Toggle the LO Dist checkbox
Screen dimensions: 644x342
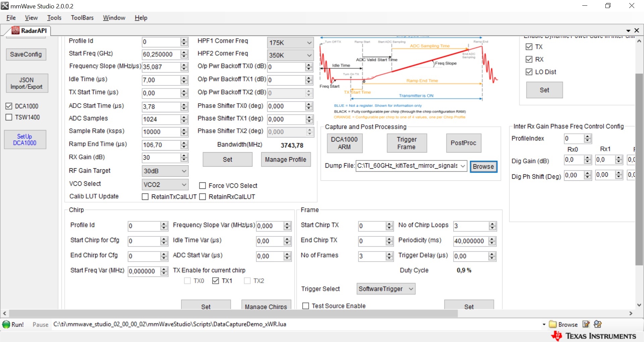(529, 72)
